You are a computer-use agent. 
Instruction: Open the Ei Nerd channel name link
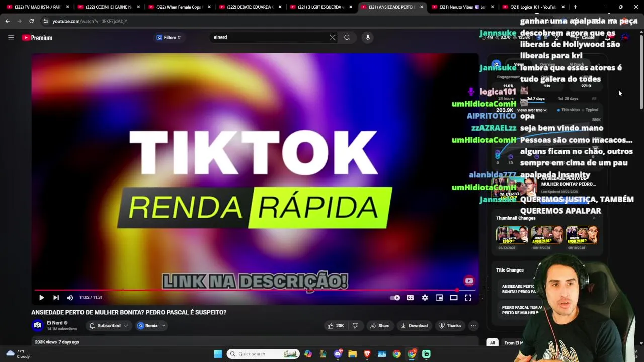click(55, 323)
